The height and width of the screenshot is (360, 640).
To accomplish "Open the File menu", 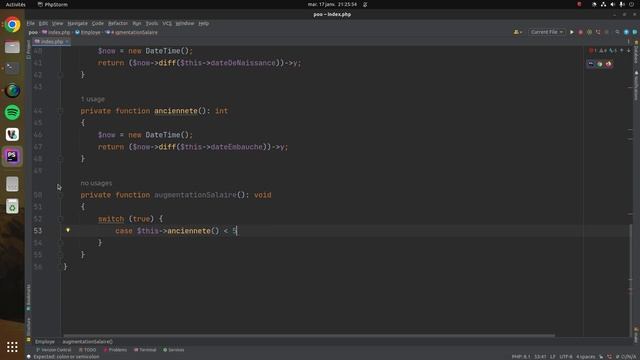I will click(31, 23).
